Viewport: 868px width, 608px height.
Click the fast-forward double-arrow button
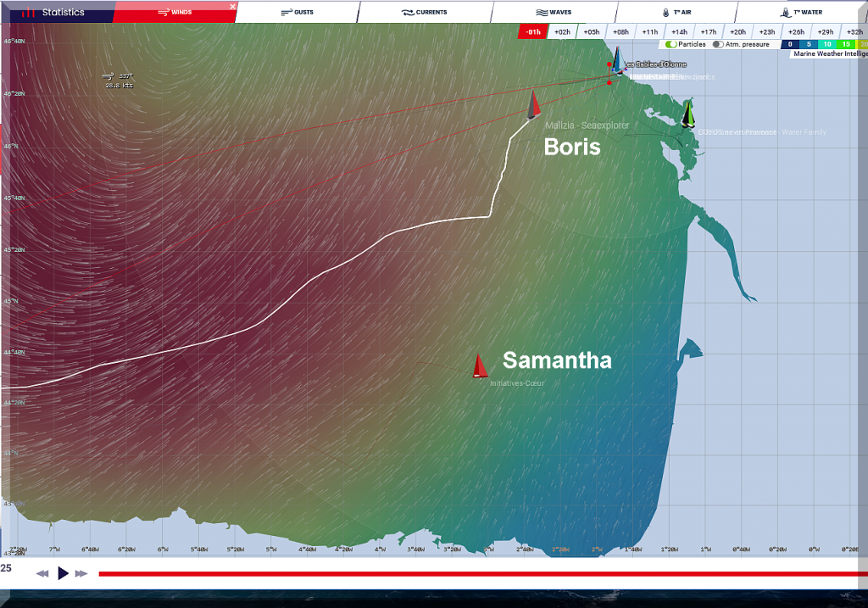(x=81, y=574)
